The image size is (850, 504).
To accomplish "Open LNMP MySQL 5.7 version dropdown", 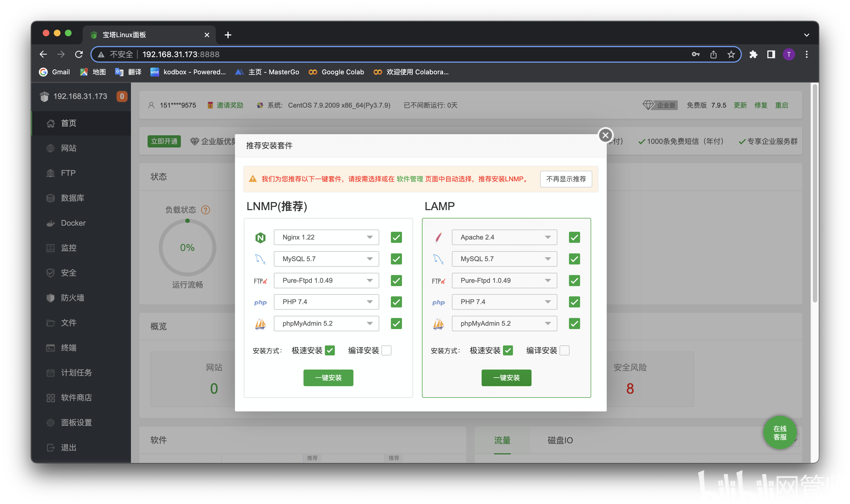I will 326,259.
